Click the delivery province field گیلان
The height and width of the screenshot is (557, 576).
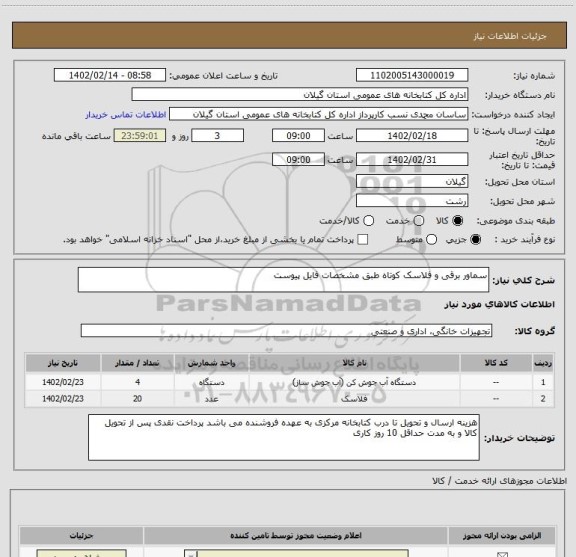click(x=412, y=182)
